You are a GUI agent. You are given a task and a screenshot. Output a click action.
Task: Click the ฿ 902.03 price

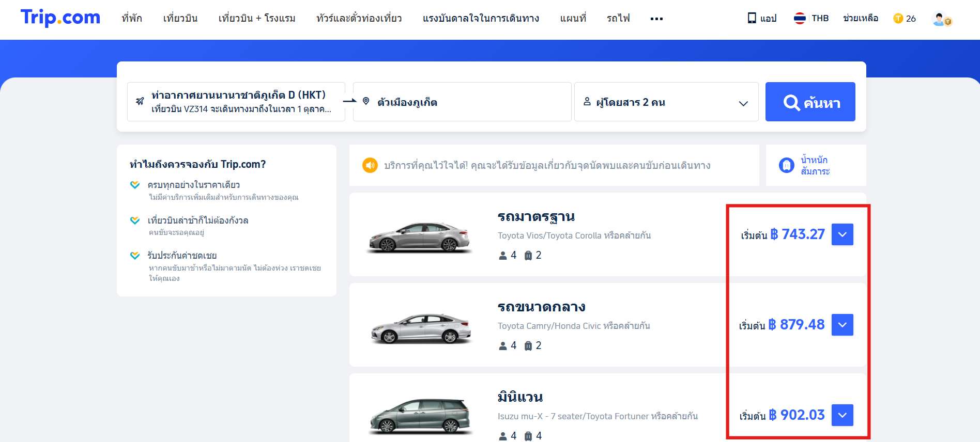[797, 415]
